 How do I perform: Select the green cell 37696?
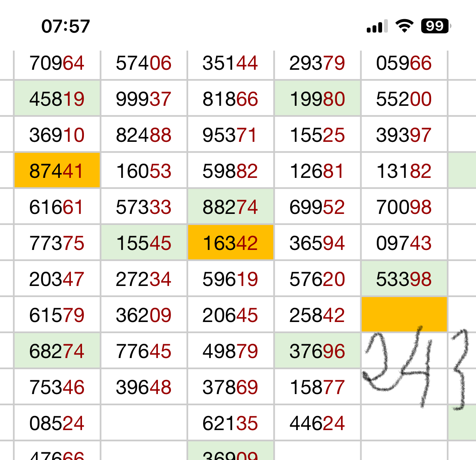pyautogui.click(x=317, y=351)
